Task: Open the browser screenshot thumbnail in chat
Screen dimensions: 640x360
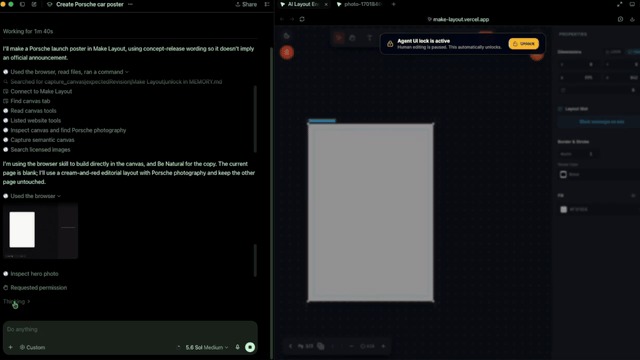Action: pos(40,231)
